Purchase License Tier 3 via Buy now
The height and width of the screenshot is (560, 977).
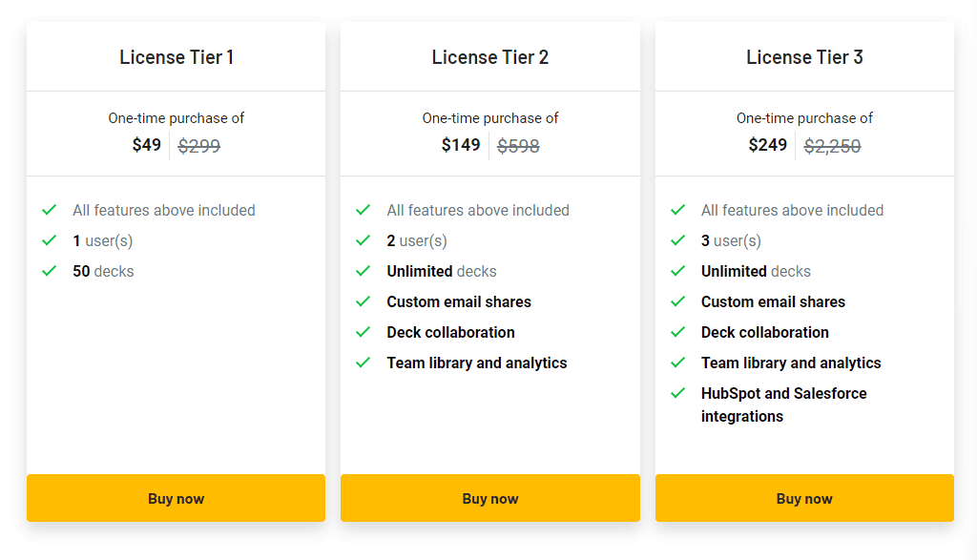(x=803, y=498)
